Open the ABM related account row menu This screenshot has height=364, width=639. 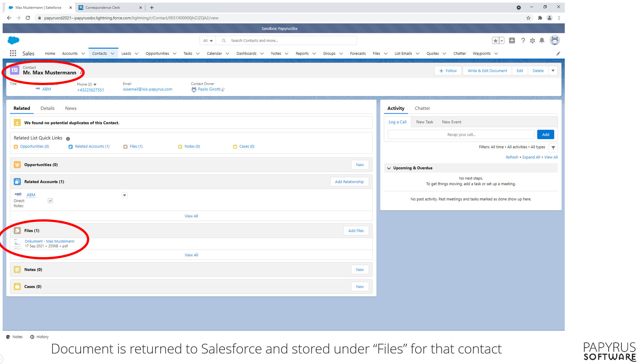tap(124, 195)
